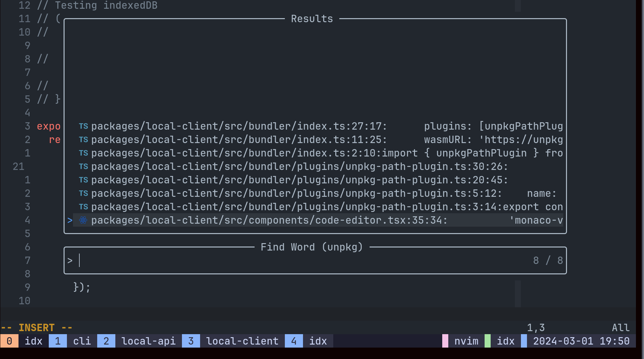Viewport: 644px width, 359px height.
Task: Open result index.ts:2:10 import unpkgPathPlugin
Action: 318,153
